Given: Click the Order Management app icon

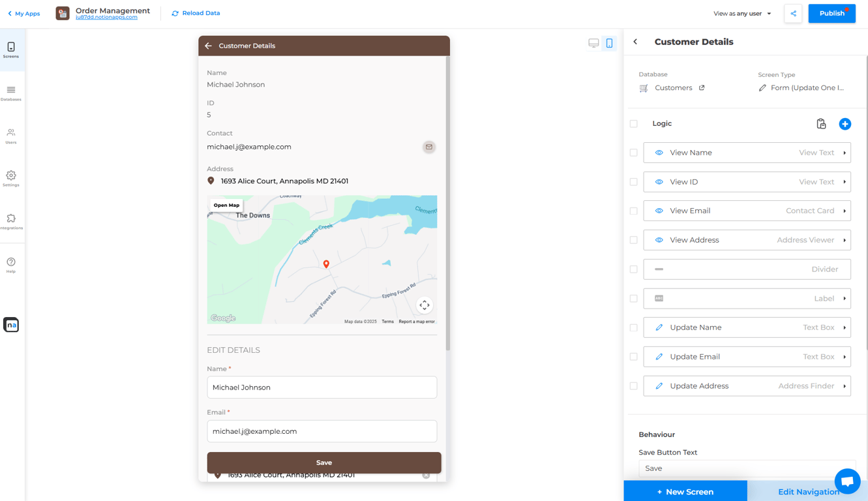Looking at the screenshot, I should click(x=63, y=13).
